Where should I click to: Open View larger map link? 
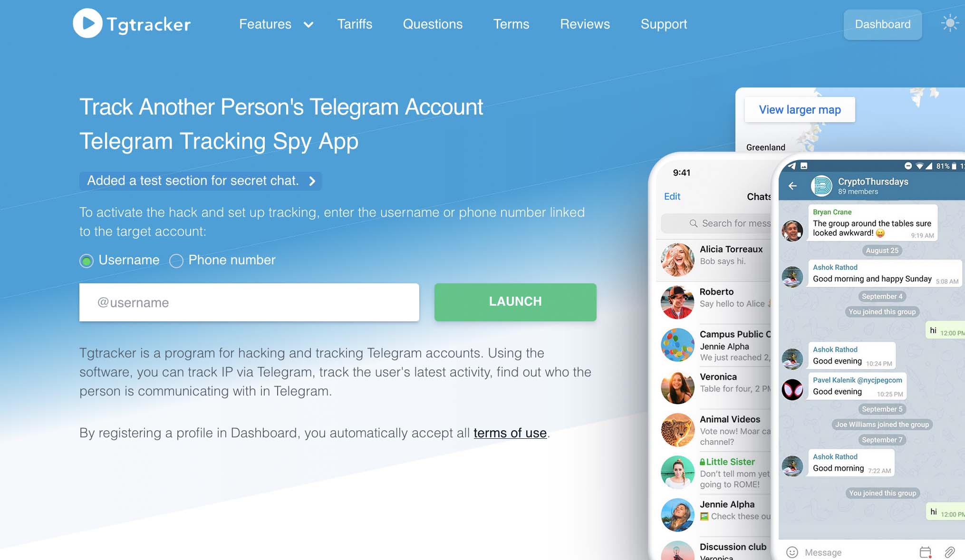[800, 108]
